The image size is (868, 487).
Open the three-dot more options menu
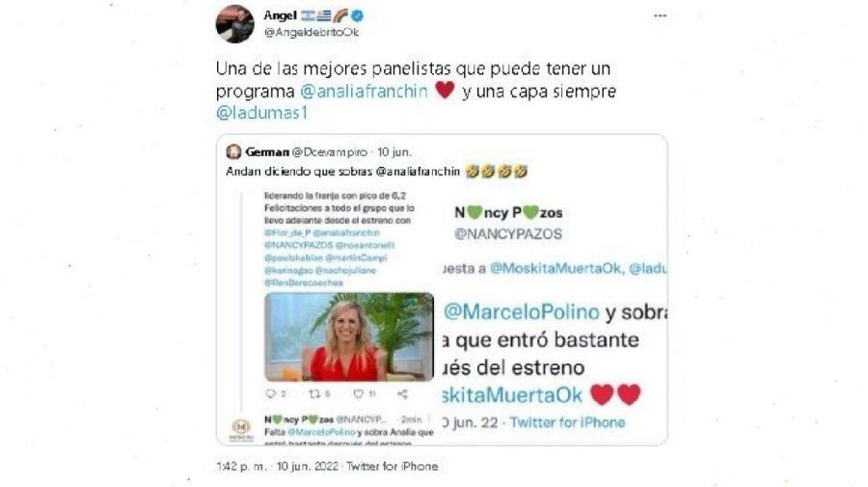click(x=660, y=15)
